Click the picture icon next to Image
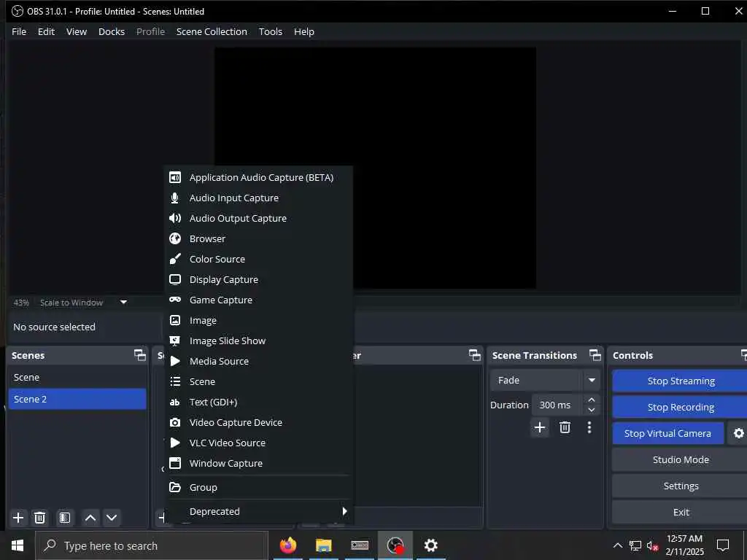The width and height of the screenshot is (747, 560). tap(175, 320)
